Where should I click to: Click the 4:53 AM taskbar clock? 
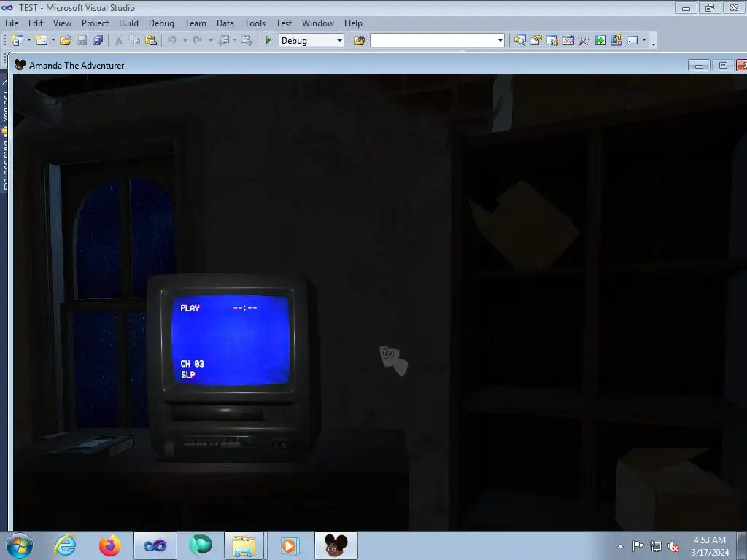710,540
